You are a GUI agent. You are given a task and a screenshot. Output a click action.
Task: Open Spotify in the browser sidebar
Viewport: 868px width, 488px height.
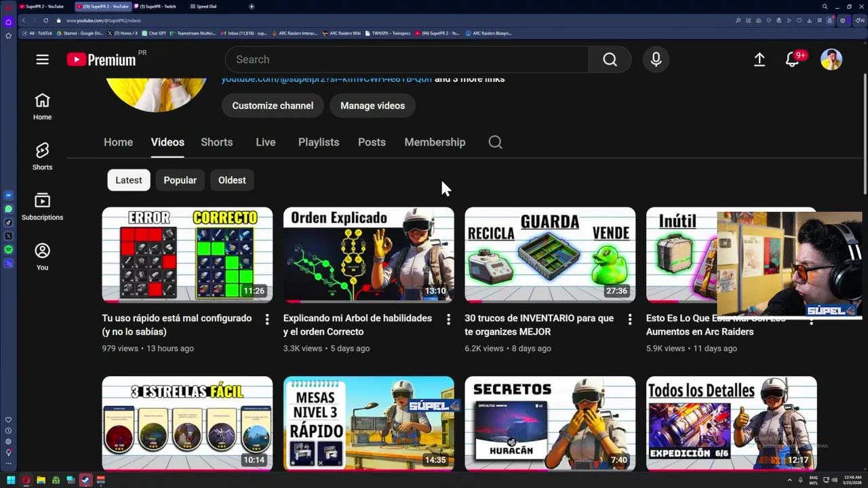point(8,249)
